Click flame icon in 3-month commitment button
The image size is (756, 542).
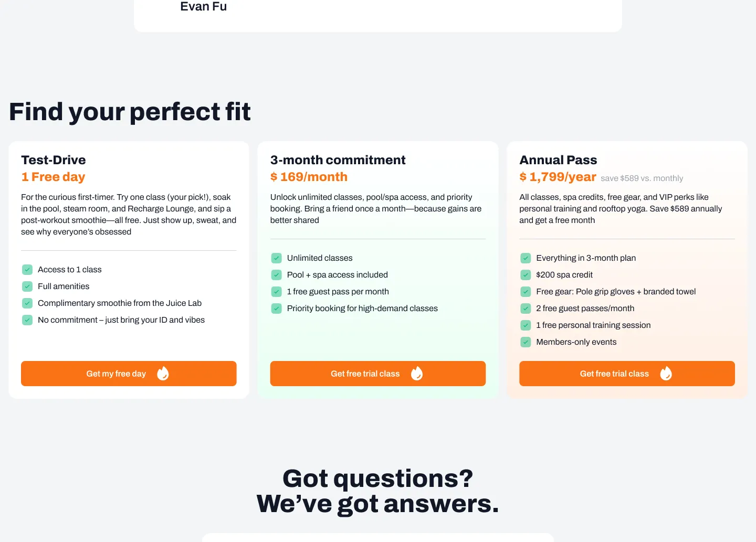coord(417,373)
